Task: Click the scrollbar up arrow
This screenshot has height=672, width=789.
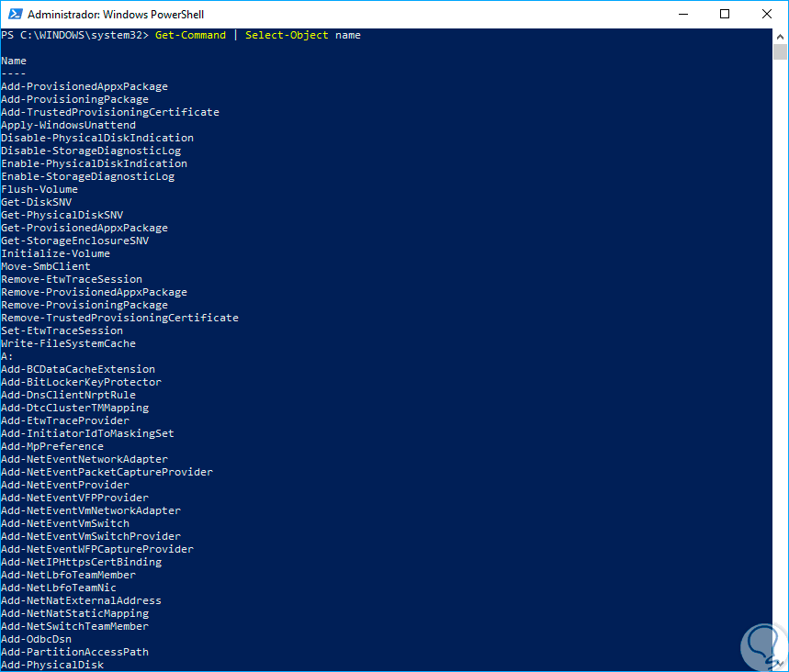Action: [780, 36]
